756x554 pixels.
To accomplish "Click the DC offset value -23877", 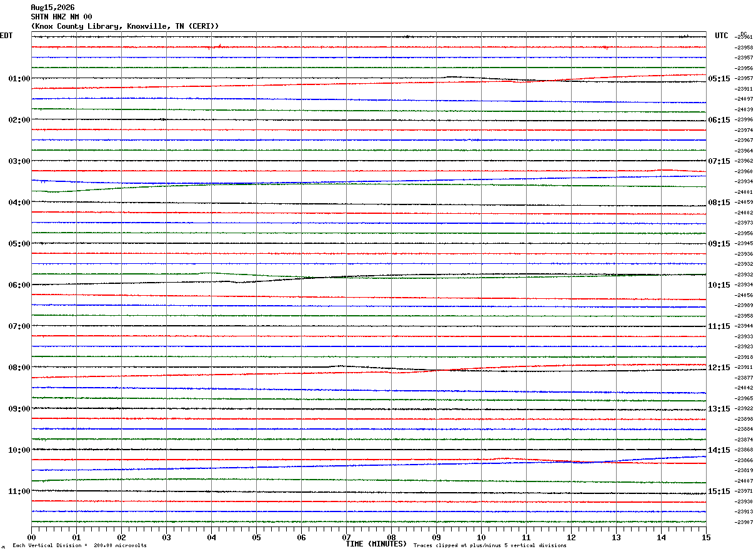I will click(744, 378).
